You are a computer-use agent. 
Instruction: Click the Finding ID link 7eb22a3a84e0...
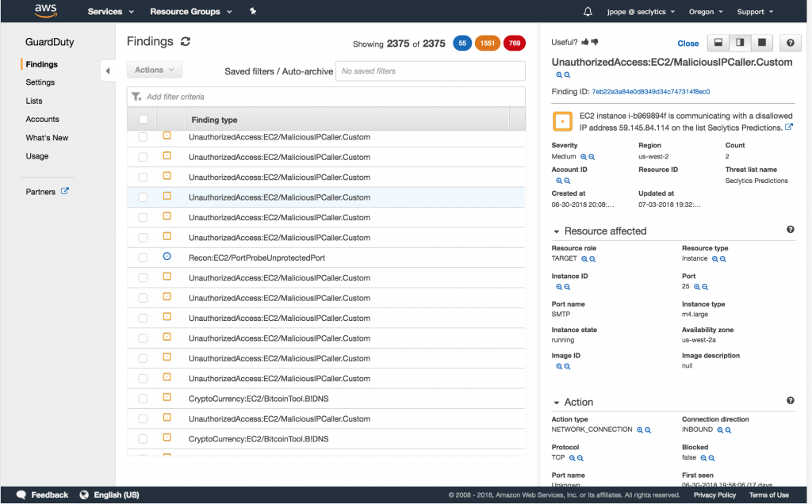point(651,92)
